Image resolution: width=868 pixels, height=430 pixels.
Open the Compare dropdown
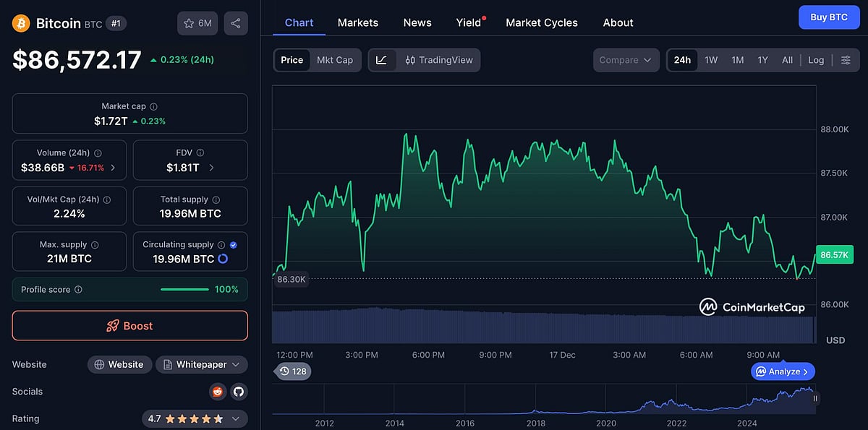[626, 60]
